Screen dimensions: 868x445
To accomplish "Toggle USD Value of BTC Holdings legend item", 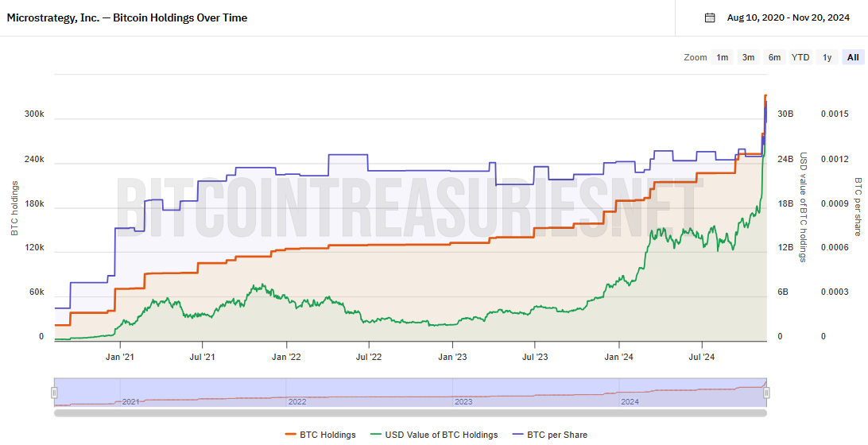I will (434, 435).
